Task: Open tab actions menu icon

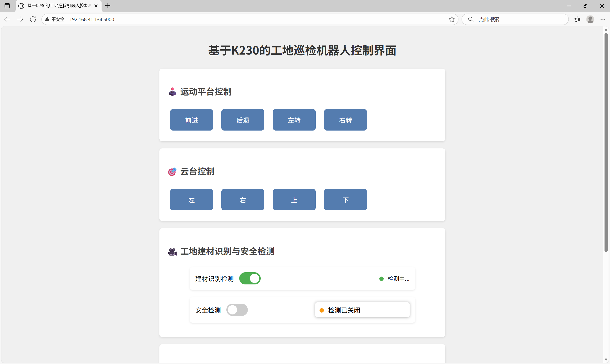Action: click(x=7, y=6)
